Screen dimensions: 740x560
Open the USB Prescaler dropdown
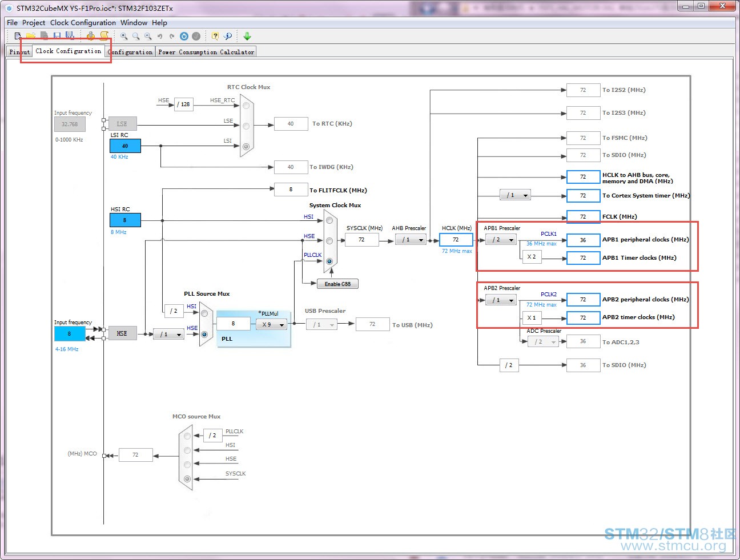[x=321, y=324]
